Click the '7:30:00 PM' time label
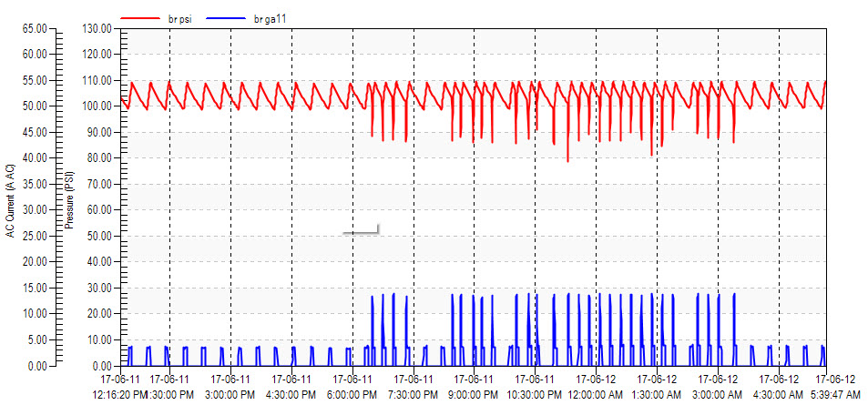This screenshot has width=868, height=405. 414,395
